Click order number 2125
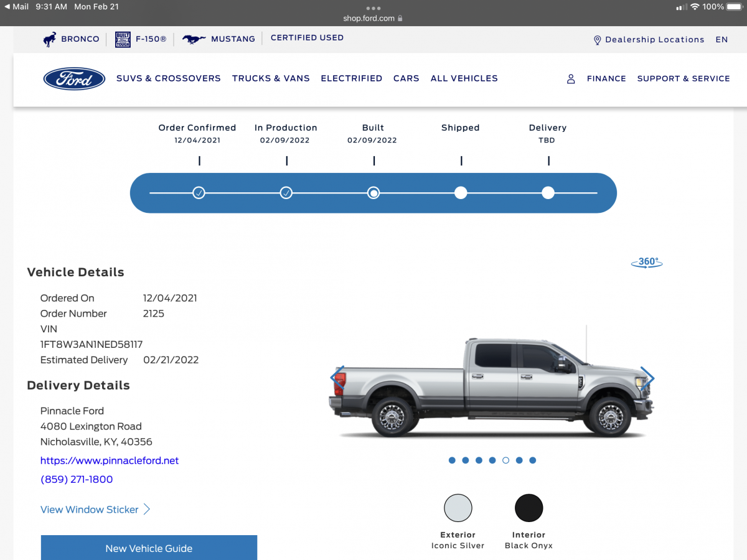This screenshot has width=747, height=560. 154,314
